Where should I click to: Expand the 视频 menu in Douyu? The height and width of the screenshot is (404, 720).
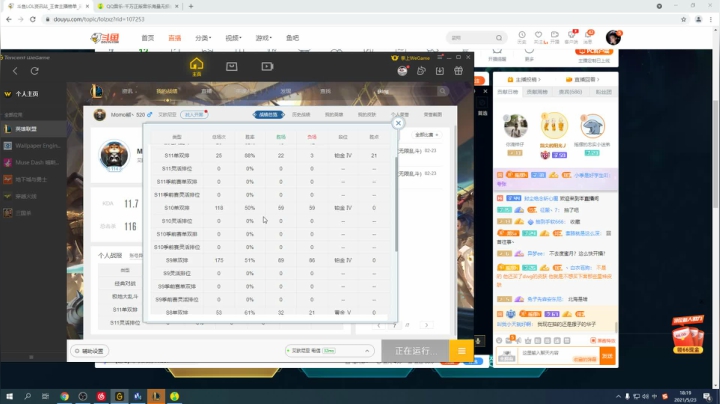(233, 38)
